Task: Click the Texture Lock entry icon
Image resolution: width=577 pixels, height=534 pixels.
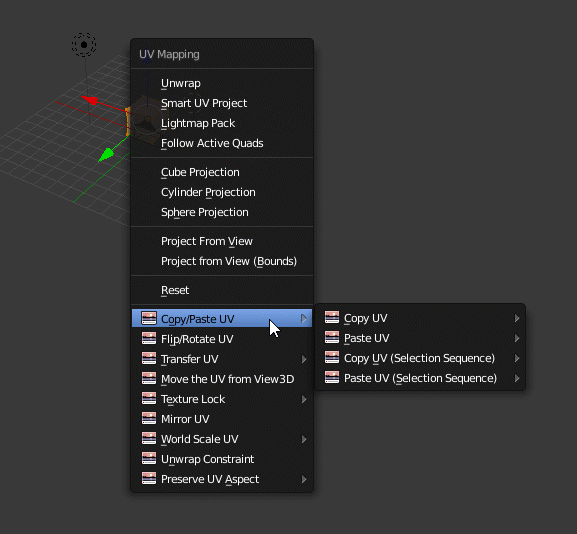Action: 149,399
